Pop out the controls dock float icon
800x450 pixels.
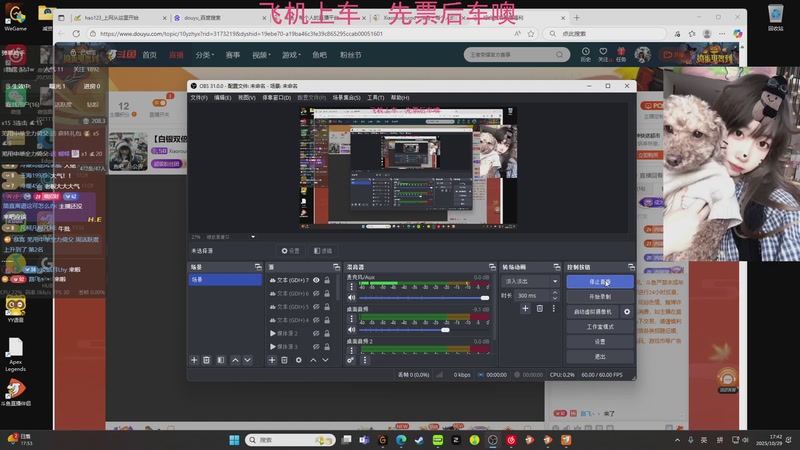coord(631,267)
